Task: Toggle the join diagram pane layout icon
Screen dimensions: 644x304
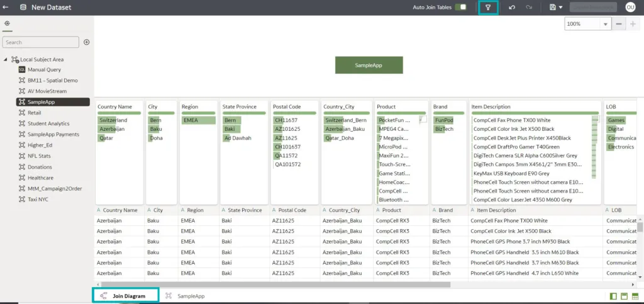Action: point(625,296)
